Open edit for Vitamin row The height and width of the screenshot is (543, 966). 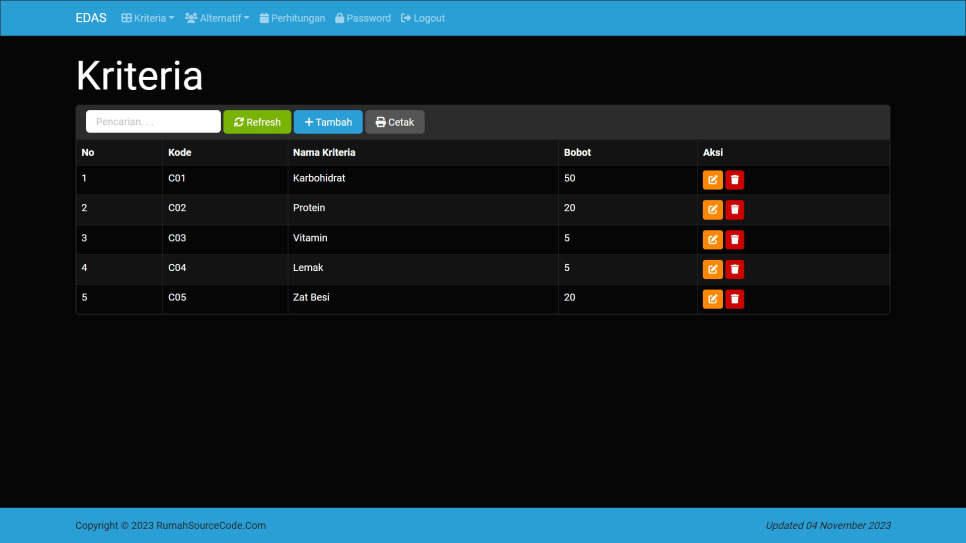712,240
